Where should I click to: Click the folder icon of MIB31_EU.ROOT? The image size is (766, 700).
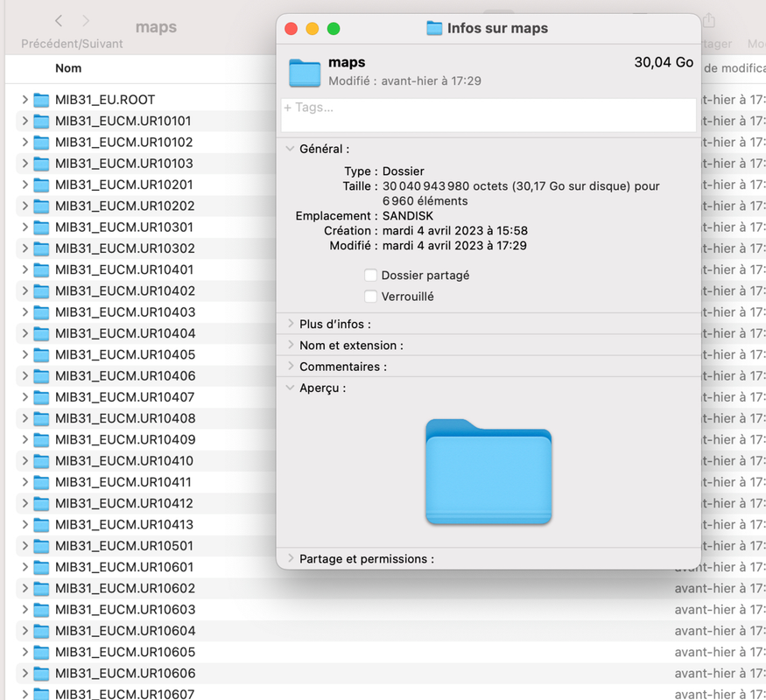pyautogui.click(x=41, y=100)
